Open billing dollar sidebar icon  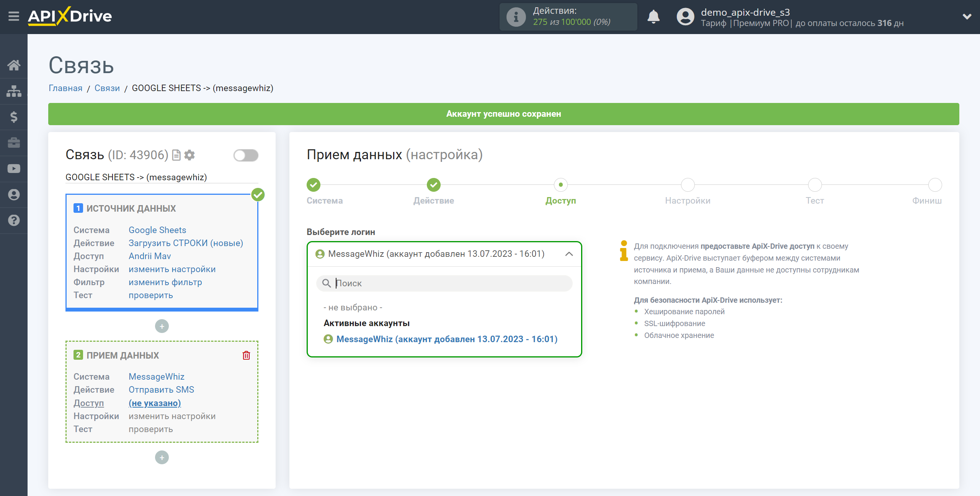pos(14,117)
